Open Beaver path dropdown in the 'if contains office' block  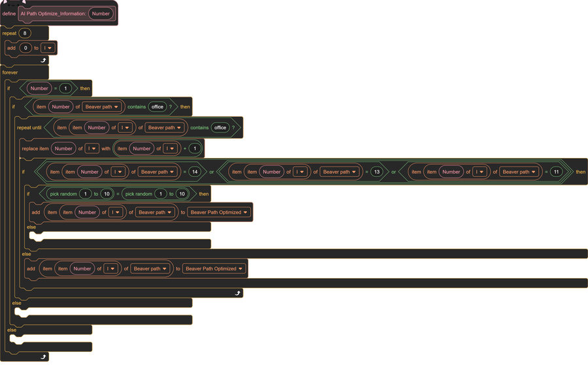click(102, 107)
